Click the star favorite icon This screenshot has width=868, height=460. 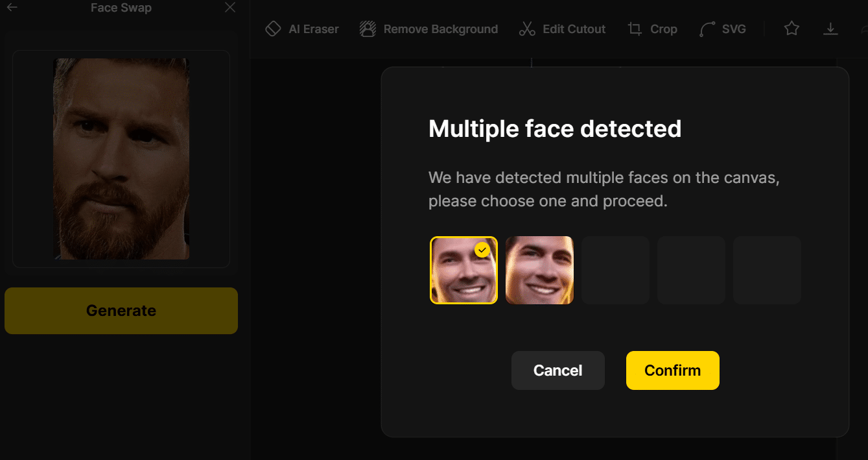(792, 29)
